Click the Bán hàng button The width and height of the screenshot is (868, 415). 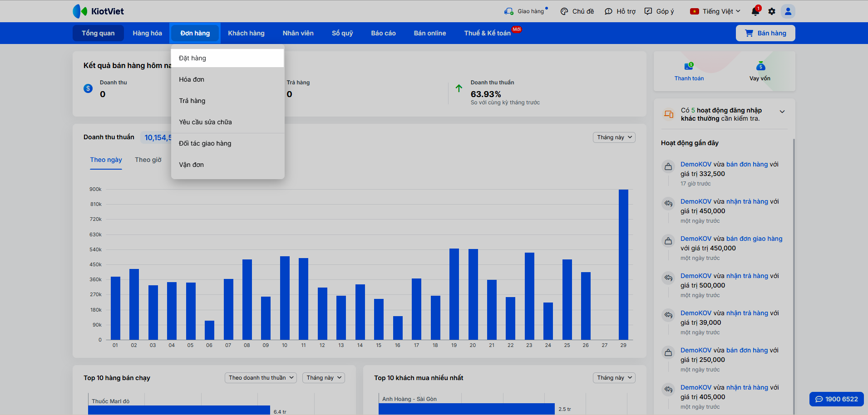765,33
